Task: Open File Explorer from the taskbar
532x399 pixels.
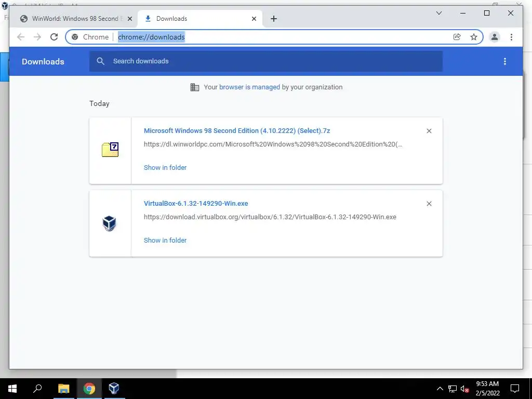Action: (63, 389)
